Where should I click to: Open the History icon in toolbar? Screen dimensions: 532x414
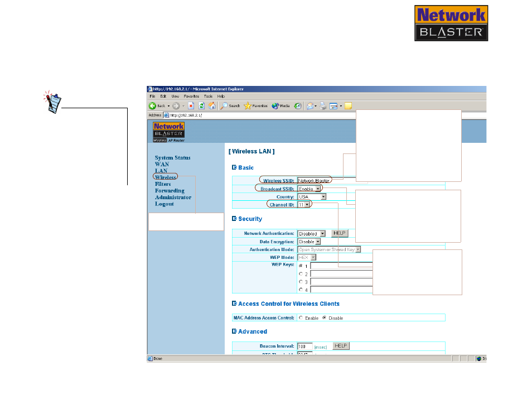(298, 106)
